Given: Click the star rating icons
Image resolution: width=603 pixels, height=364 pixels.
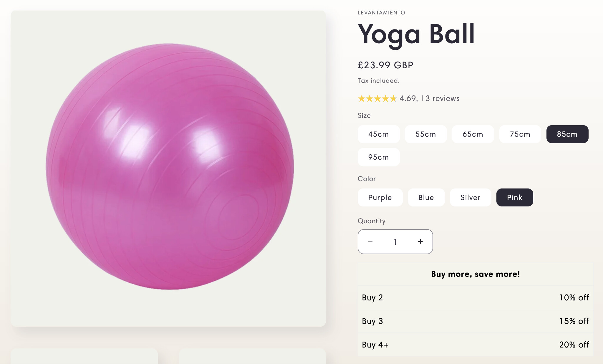Looking at the screenshot, I should [377, 99].
